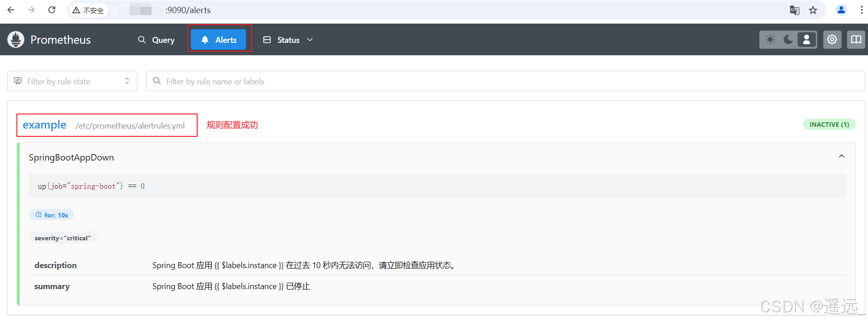The image size is (868, 321).
Task: Open the Query page
Action: pos(156,40)
